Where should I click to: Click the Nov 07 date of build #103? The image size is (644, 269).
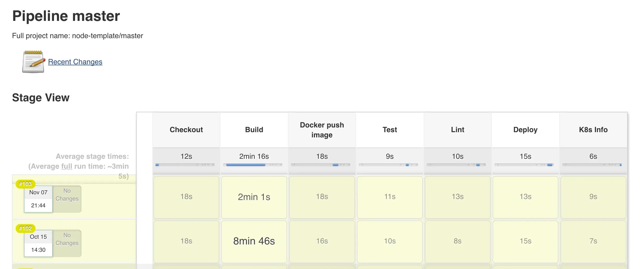38,192
